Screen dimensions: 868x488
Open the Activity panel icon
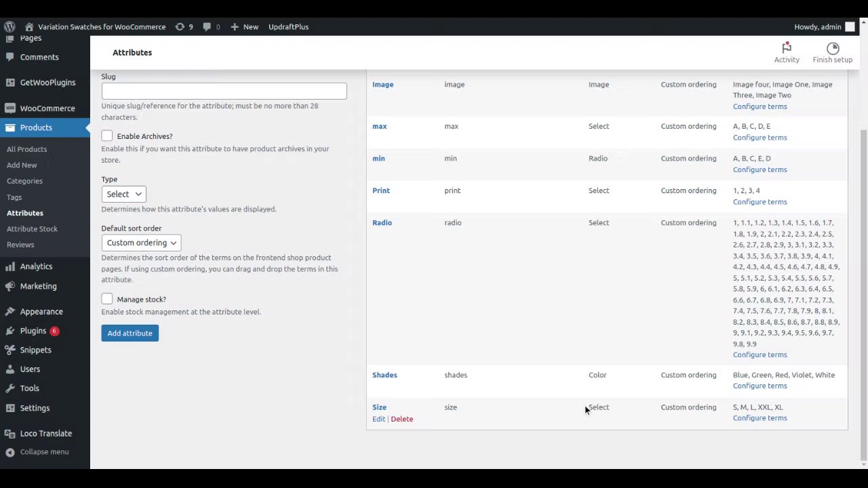787,49
